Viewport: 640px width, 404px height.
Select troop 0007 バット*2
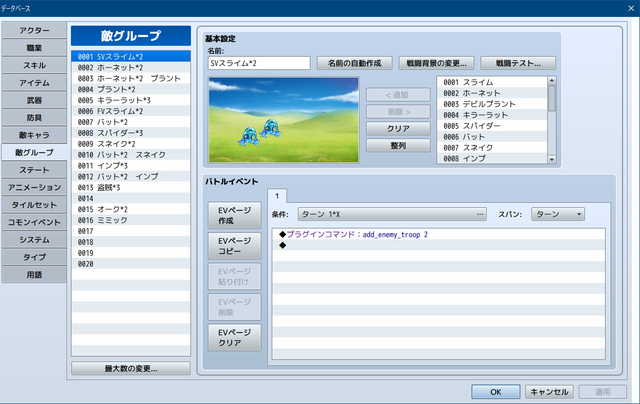click(x=131, y=122)
